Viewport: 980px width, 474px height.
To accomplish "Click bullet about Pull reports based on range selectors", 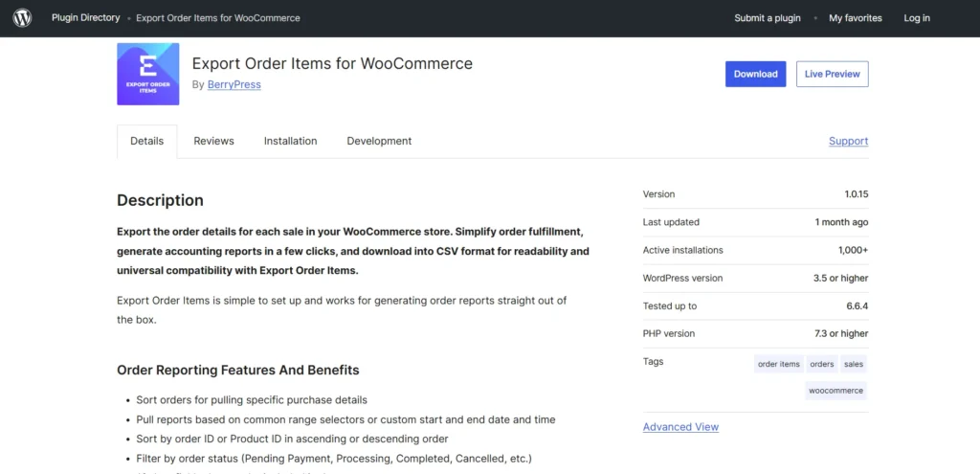I will pos(345,419).
